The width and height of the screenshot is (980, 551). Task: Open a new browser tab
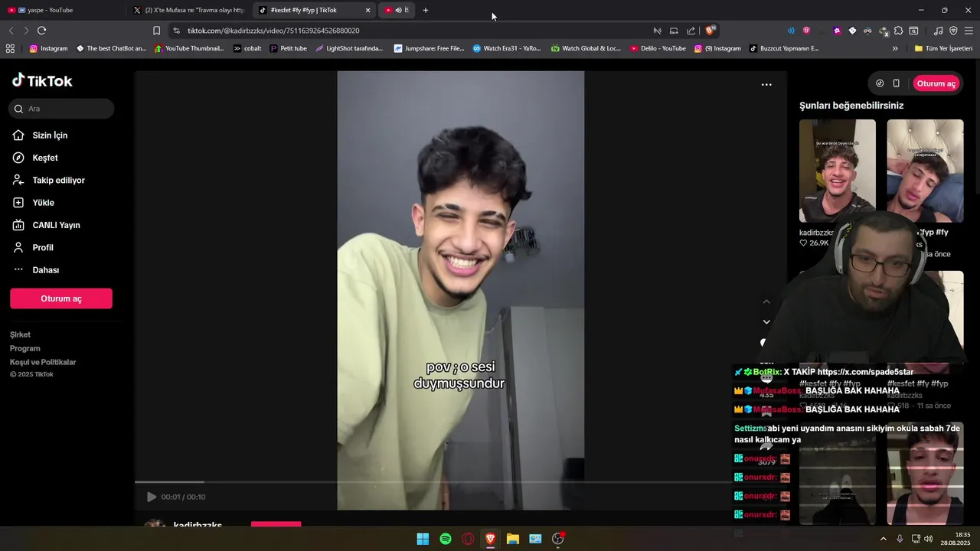(x=426, y=10)
